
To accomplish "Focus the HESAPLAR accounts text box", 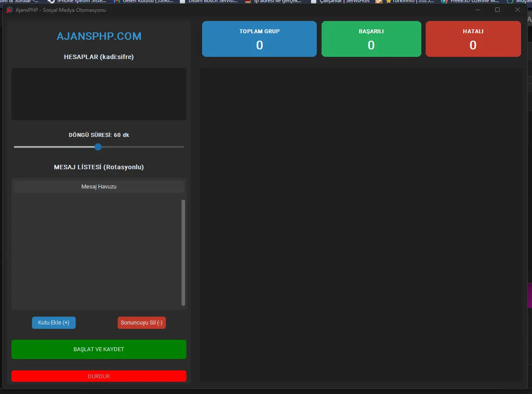I will pos(99,94).
